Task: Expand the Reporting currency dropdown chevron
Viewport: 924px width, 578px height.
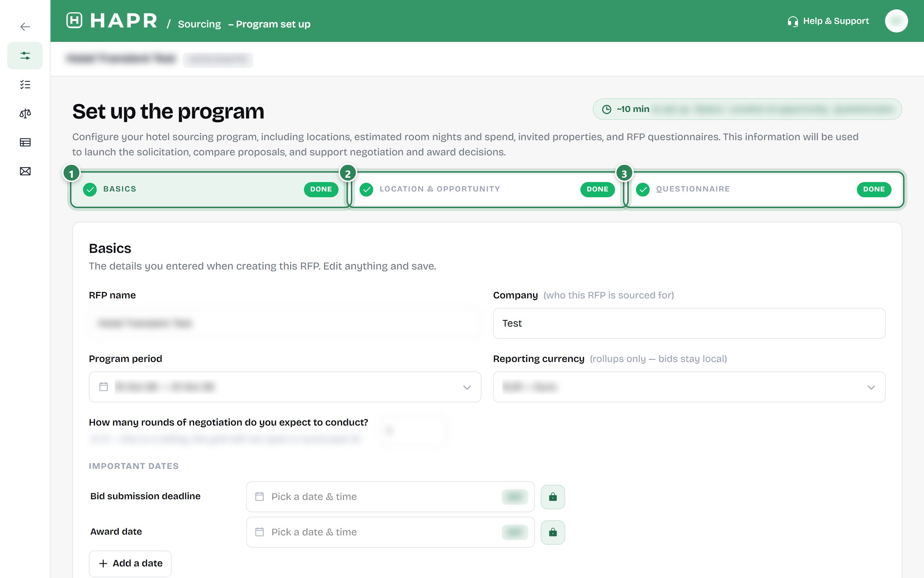Action: coord(871,387)
